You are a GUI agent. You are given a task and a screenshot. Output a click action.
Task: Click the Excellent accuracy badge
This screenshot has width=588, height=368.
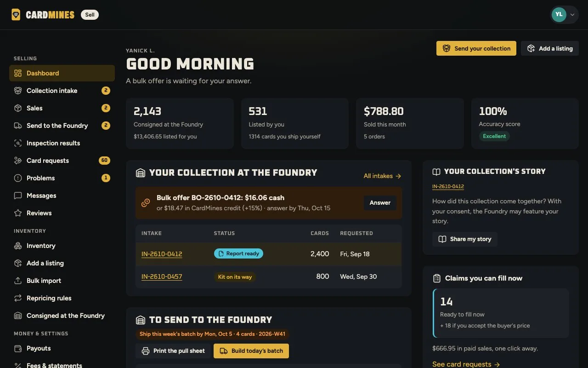point(494,136)
